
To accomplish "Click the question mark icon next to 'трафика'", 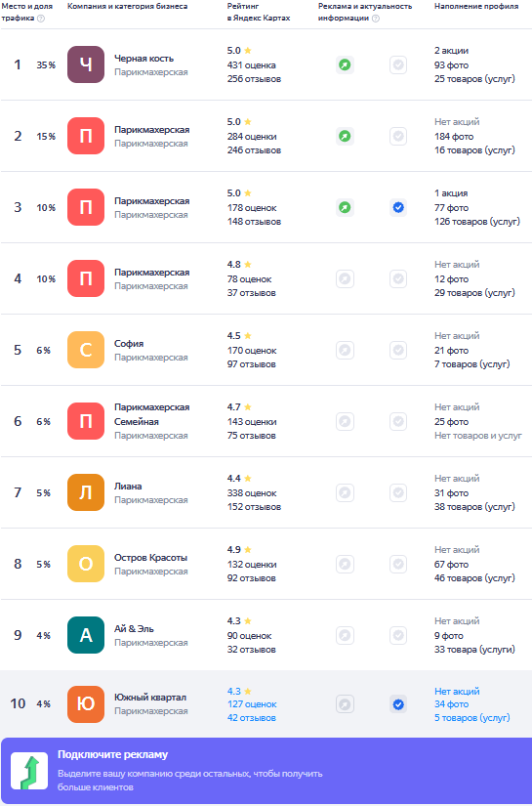I will [x=41, y=18].
